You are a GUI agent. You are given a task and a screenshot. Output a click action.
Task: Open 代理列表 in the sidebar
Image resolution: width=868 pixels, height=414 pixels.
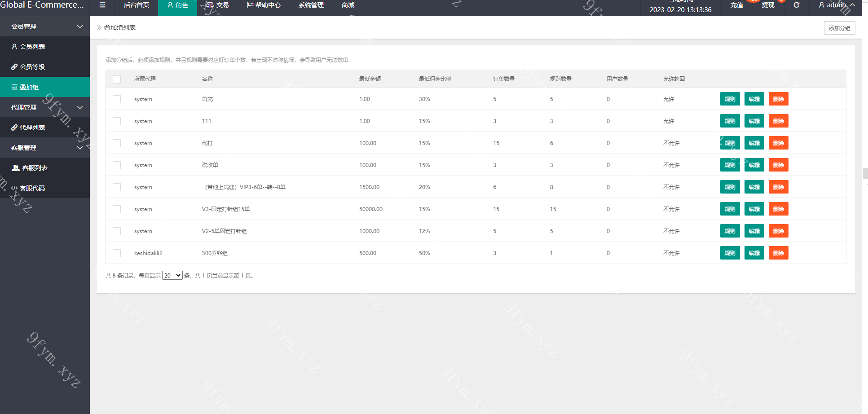coord(45,128)
